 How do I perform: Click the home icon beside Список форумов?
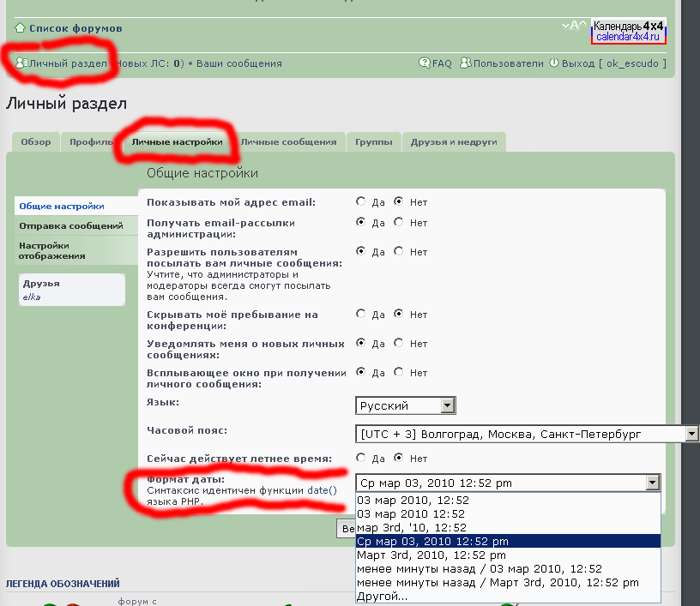20,28
